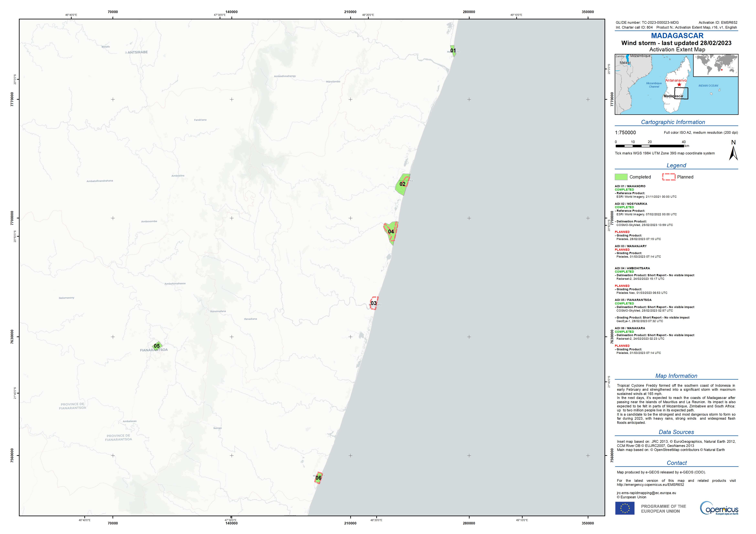
Task: Click the AOI 05 Fianarantsoa map marker
Action: click(x=157, y=346)
